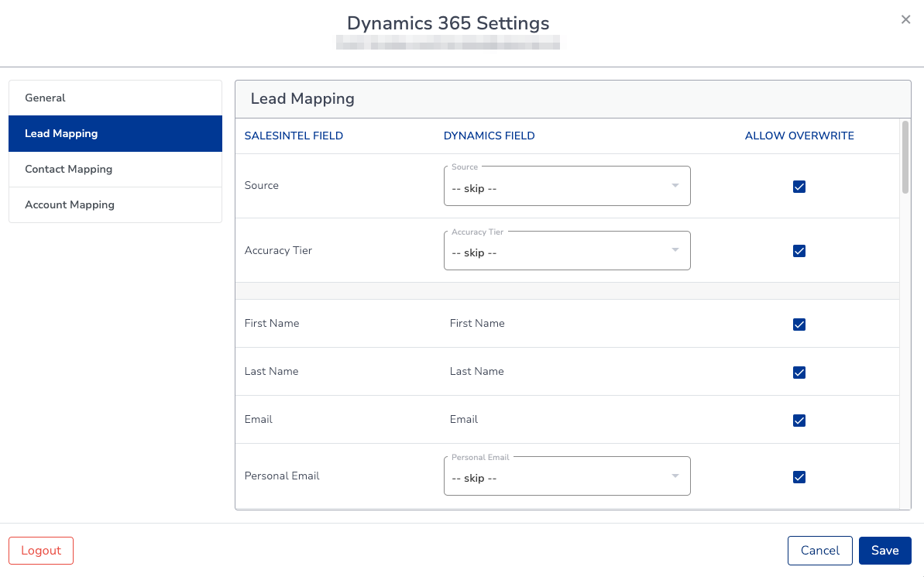Click the First Name SalesIntel field label
Image resolution: width=924 pixels, height=577 pixels.
[x=272, y=323]
